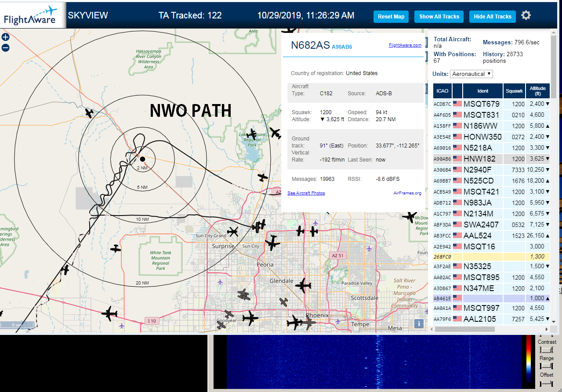Open See Aircraft Photos link
This screenshot has width=562, height=392.
point(306,193)
